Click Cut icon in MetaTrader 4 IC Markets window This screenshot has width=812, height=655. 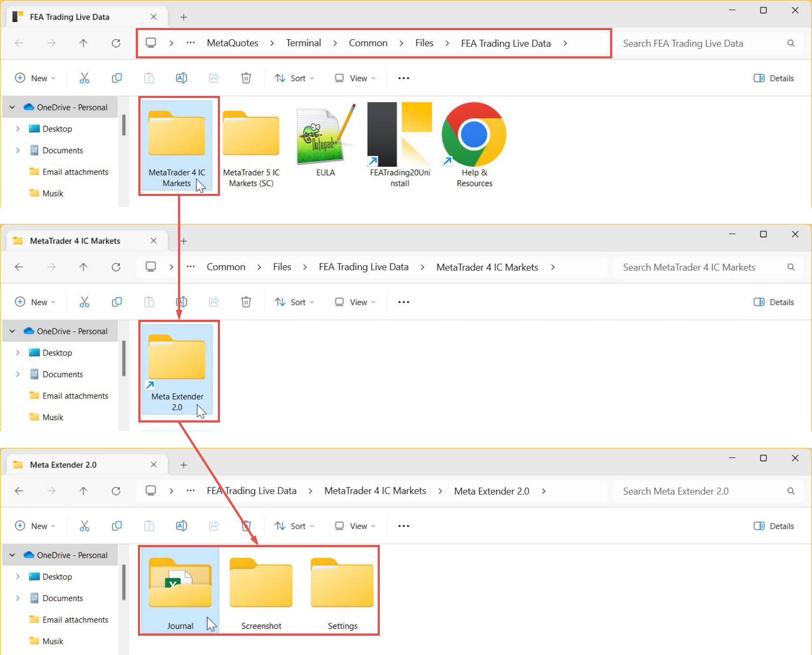(84, 302)
